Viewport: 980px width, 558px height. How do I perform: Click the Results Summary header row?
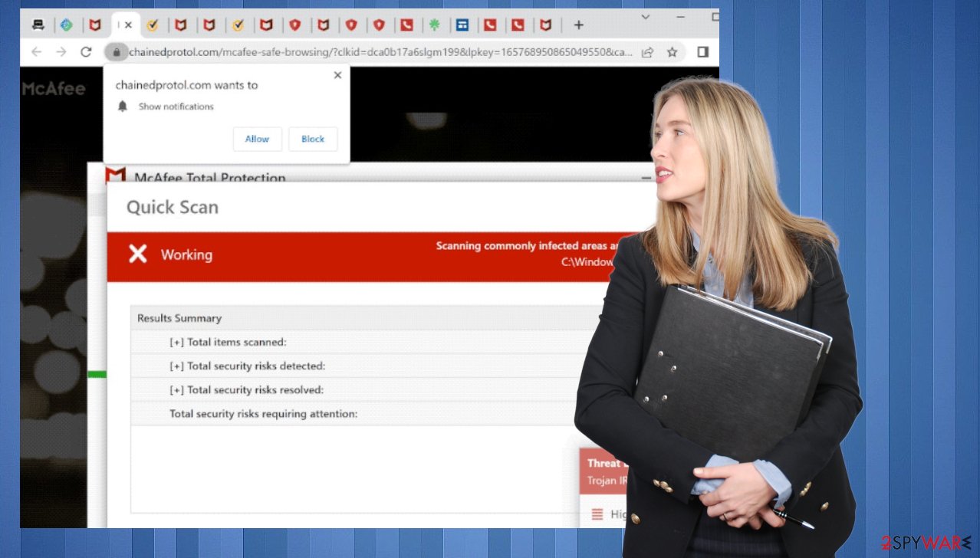coord(367,318)
